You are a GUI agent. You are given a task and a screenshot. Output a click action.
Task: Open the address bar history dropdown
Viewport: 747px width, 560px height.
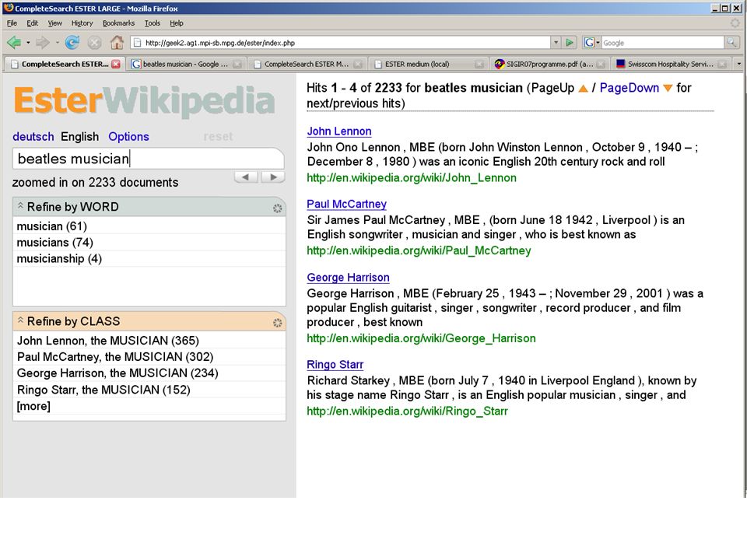click(556, 43)
